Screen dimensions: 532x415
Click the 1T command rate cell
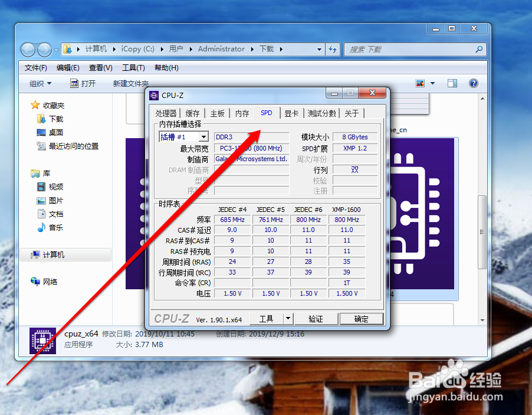click(347, 283)
